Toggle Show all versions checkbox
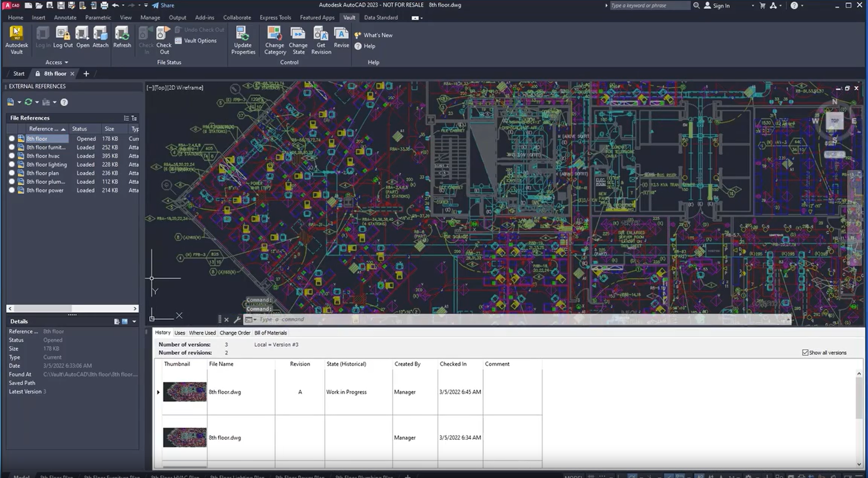This screenshot has width=868, height=478. (805, 353)
